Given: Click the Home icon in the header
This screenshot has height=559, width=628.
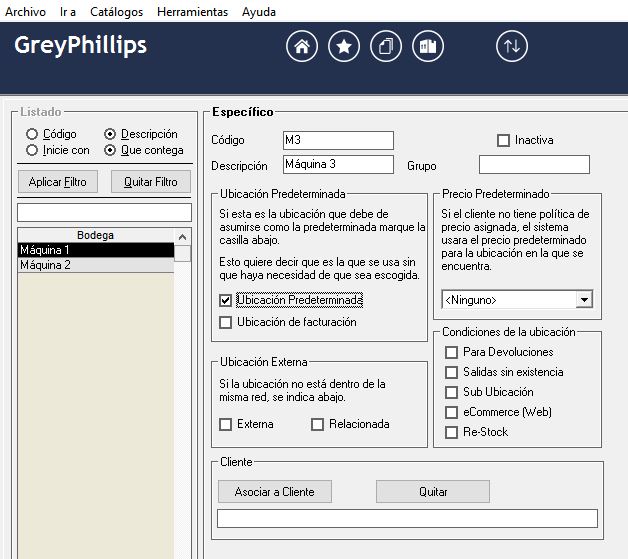Looking at the screenshot, I should (x=302, y=46).
